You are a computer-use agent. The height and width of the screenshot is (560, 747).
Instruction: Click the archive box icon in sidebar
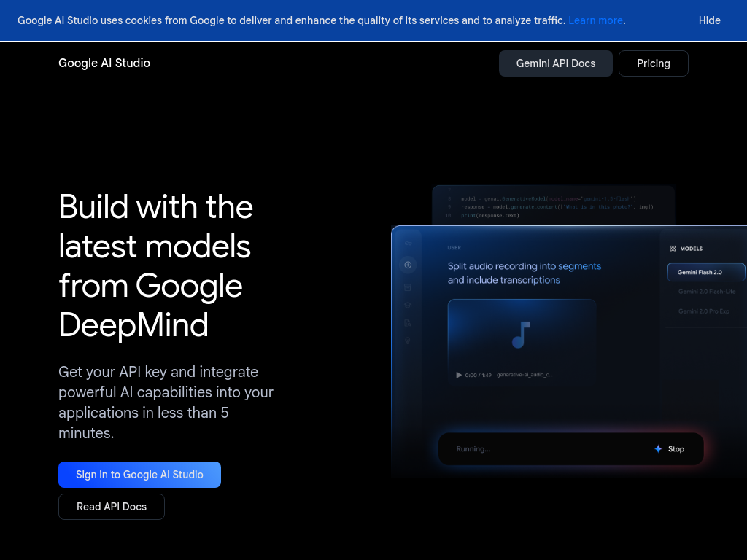point(409,287)
